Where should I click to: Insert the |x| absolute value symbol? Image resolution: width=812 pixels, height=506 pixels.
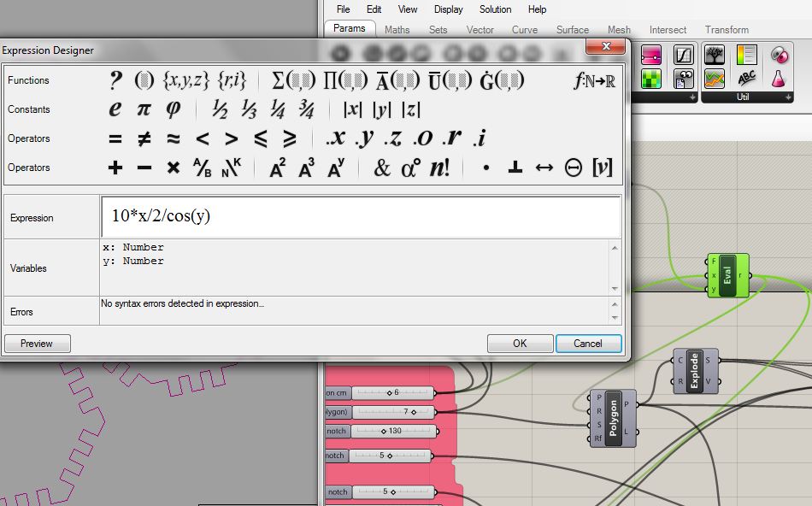click(x=353, y=109)
